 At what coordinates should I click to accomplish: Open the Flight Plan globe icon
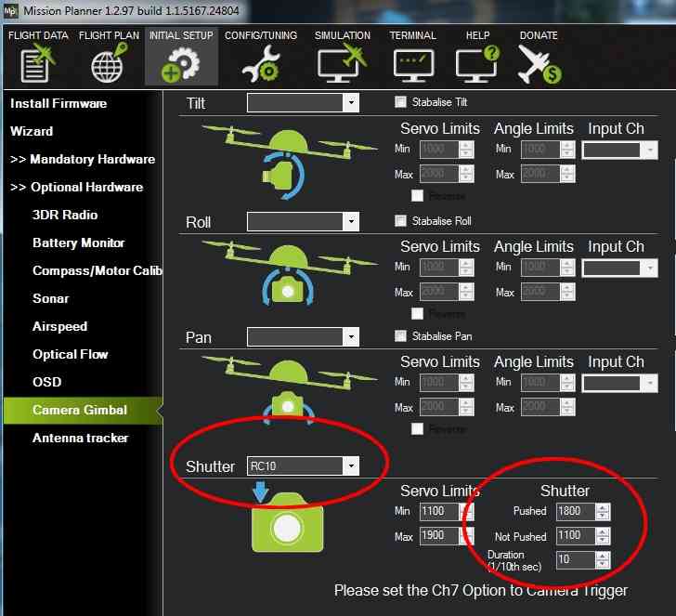pyautogui.click(x=109, y=63)
